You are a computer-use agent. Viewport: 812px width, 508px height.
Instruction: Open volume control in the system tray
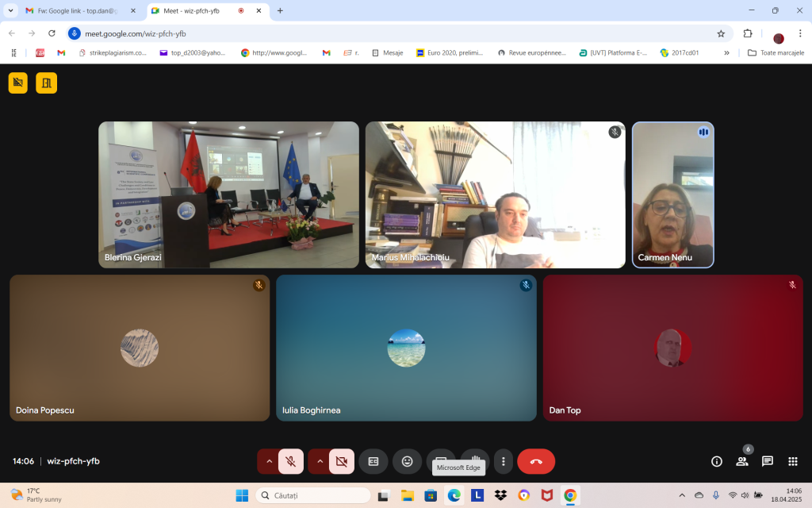point(745,495)
